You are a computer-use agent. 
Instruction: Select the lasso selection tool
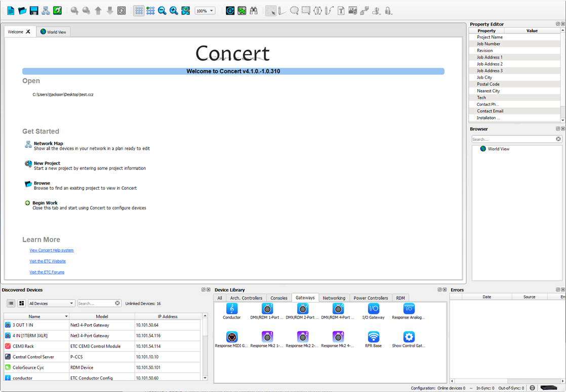point(294,11)
